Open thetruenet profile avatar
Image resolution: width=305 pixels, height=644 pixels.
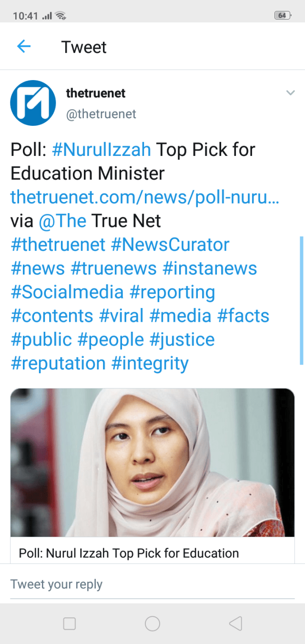point(33,103)
